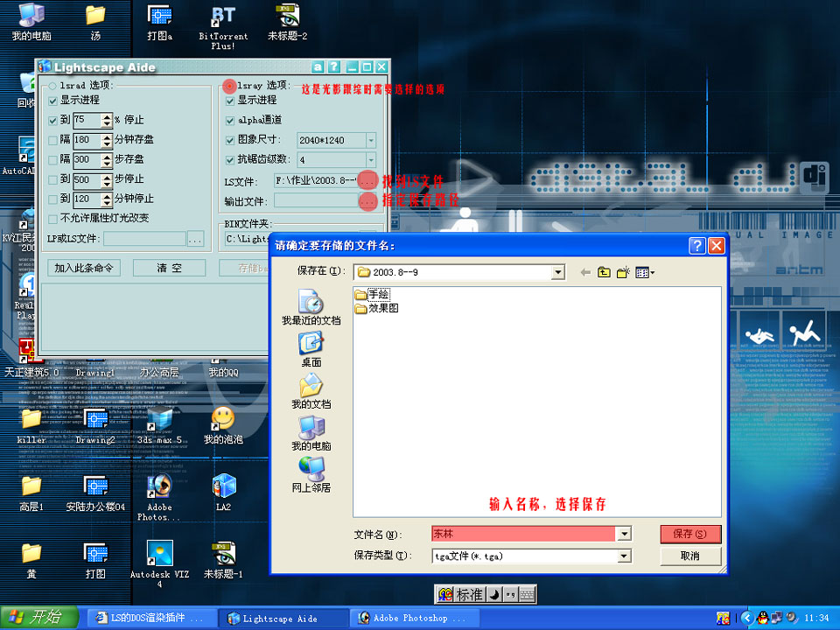Click 取消 button in save dialog
This screenshot has height=630, width=840.
[x=690, y=556]
